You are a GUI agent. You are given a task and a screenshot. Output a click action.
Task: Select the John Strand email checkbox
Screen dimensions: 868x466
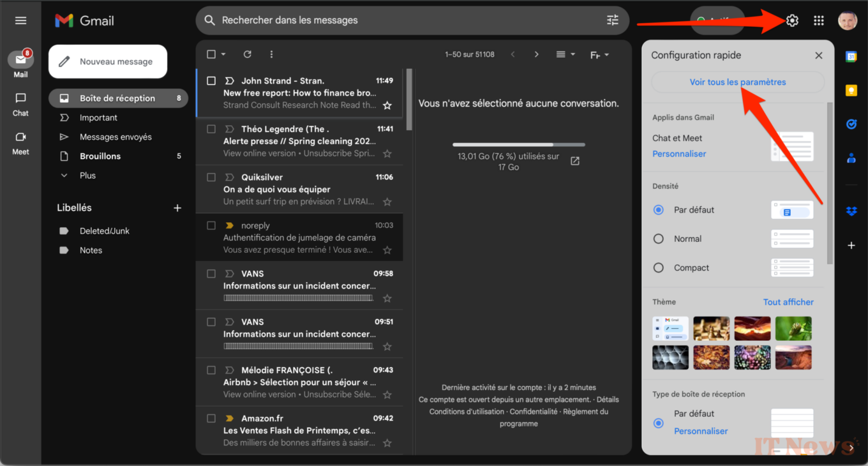(211, 80)
